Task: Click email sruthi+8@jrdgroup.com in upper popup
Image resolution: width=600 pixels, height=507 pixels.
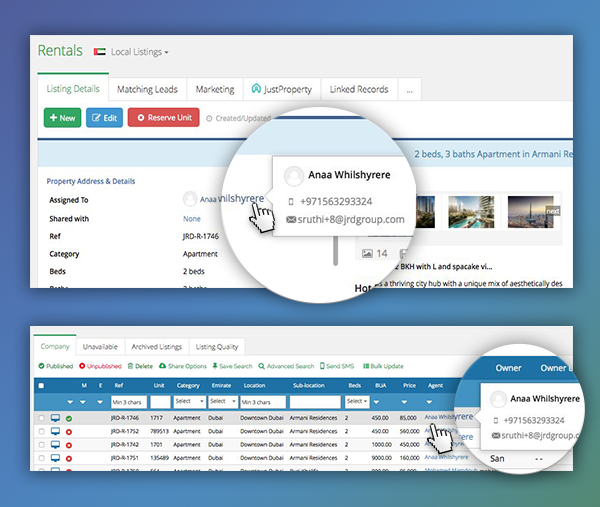Action: (351, 220)
